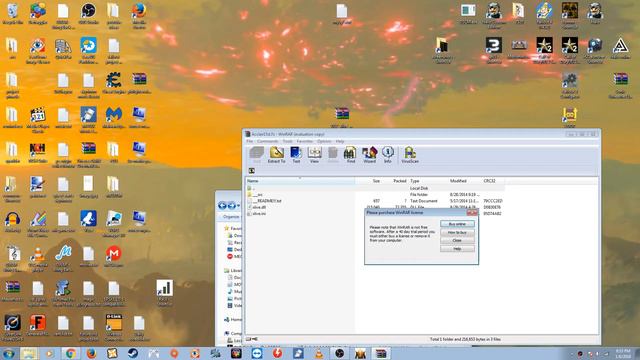Screen dimensions: 640x360
Task: Open the Help menu in WinRAR
Action: pos(340,141)
